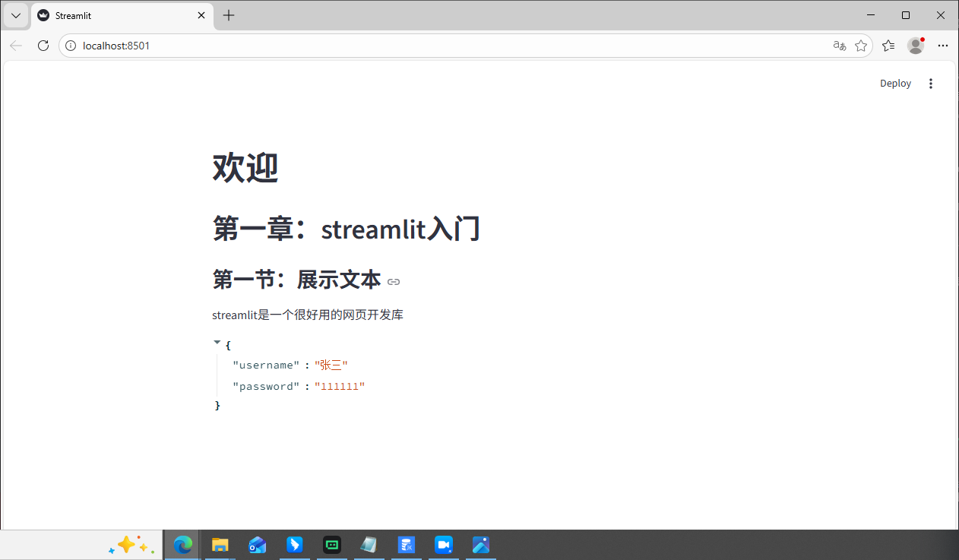Open the Streamlit app three-dot menu
This screenshot has width=959, height=560.
pyautogui.click(x=931, y=84)
